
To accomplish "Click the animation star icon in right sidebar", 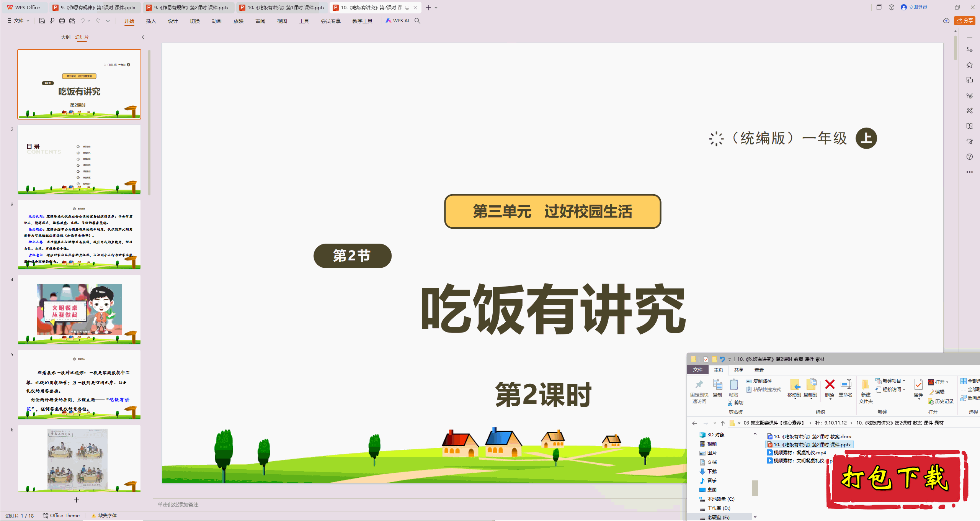I will (x=969, y=65).
